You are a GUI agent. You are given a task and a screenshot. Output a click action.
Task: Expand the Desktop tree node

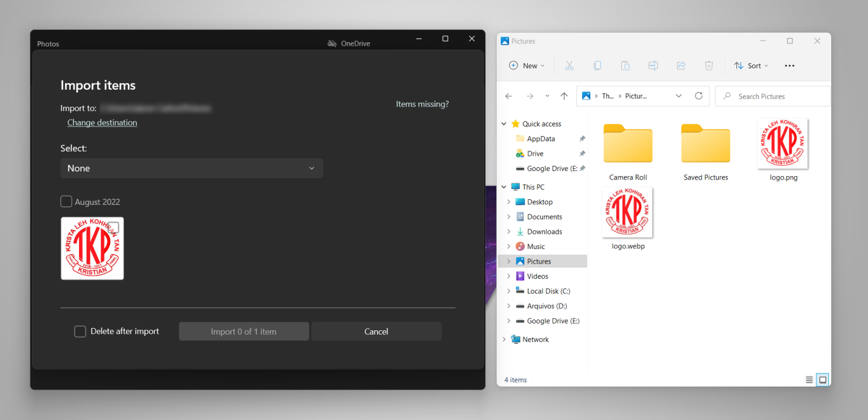click(509, 202)
